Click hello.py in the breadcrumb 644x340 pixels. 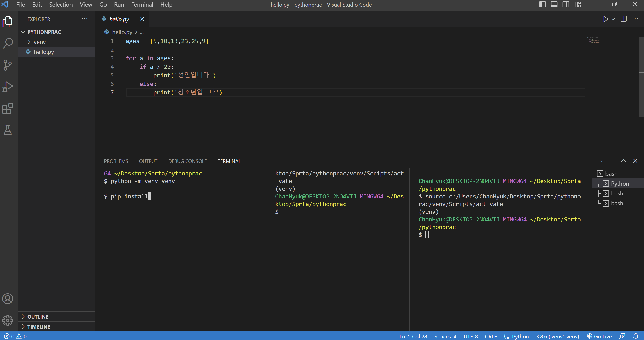[x=122, y=32]
